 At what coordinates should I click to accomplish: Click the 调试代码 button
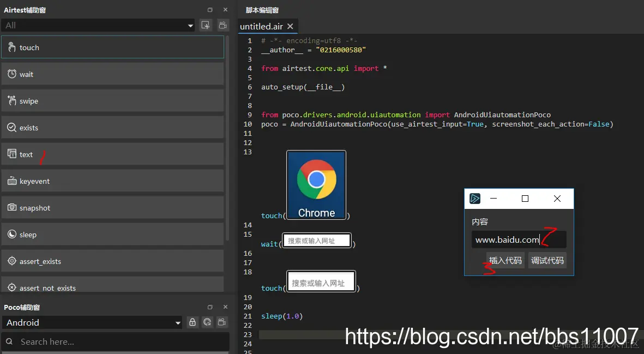point(547,260)
